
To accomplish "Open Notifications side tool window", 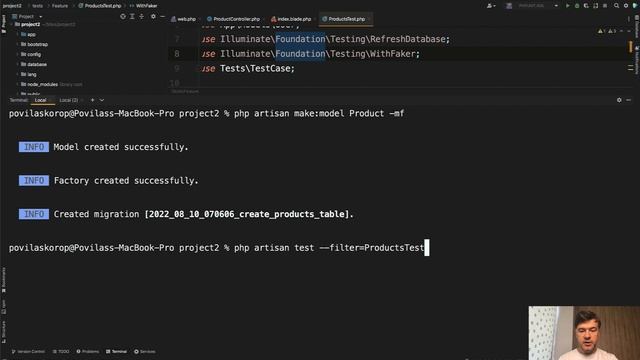I will coord(636,60).
